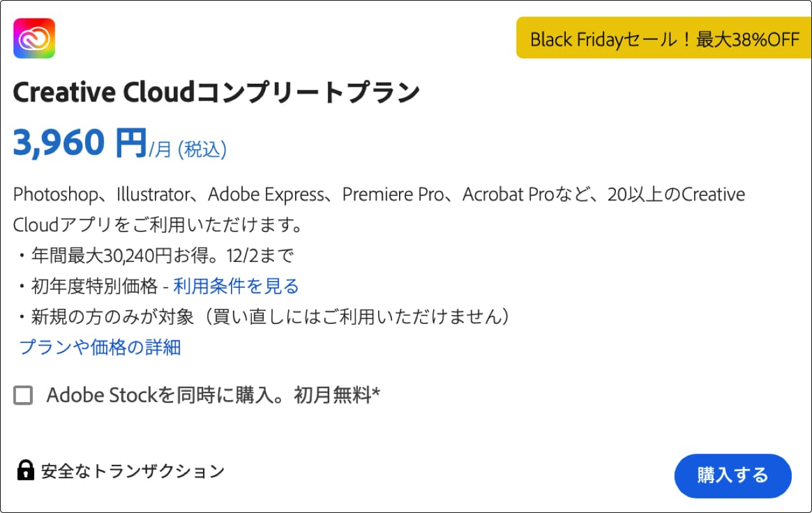Click the 年間最大30,240円お得 bullet line
Viewport: 812px width, 513px height.
point(155,256)
